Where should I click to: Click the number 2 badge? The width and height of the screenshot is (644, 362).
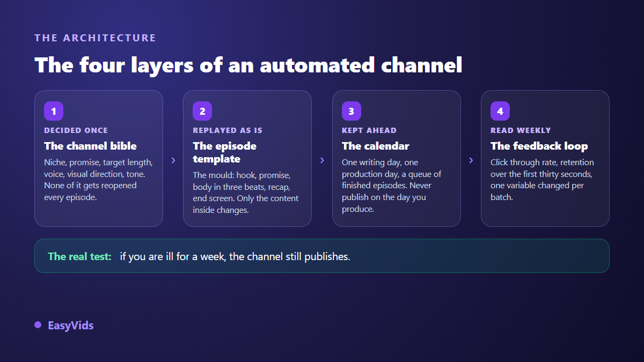point(202,111)
